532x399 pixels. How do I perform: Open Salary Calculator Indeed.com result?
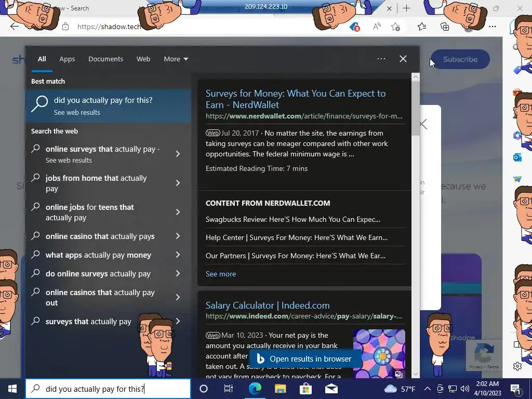tap(268, 305)
